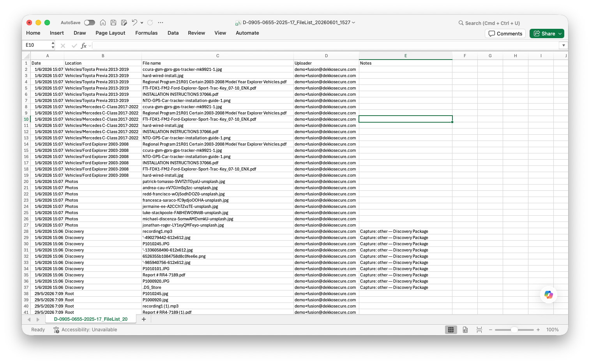Switch to Normal view in the status bar

(x=451, y=330)
